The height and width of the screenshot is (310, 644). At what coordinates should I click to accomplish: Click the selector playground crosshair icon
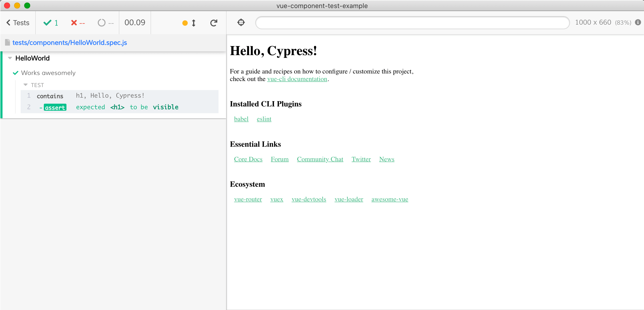pos(241,22)
